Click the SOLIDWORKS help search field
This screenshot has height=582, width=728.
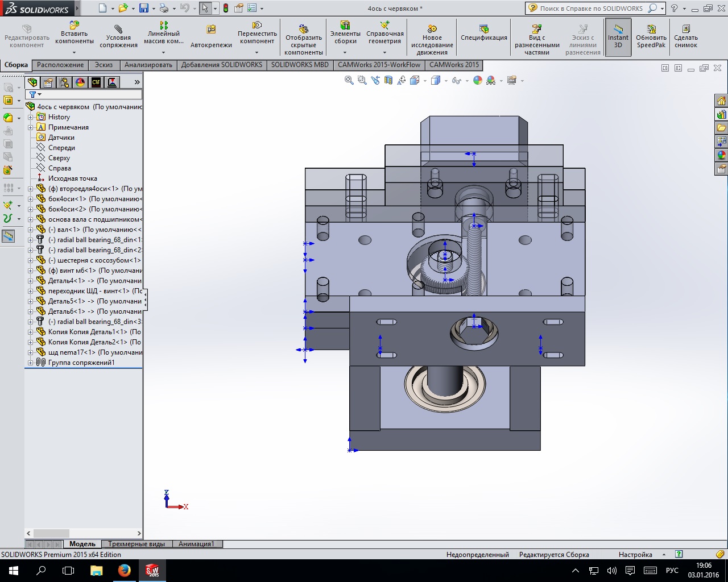(591, 9)
